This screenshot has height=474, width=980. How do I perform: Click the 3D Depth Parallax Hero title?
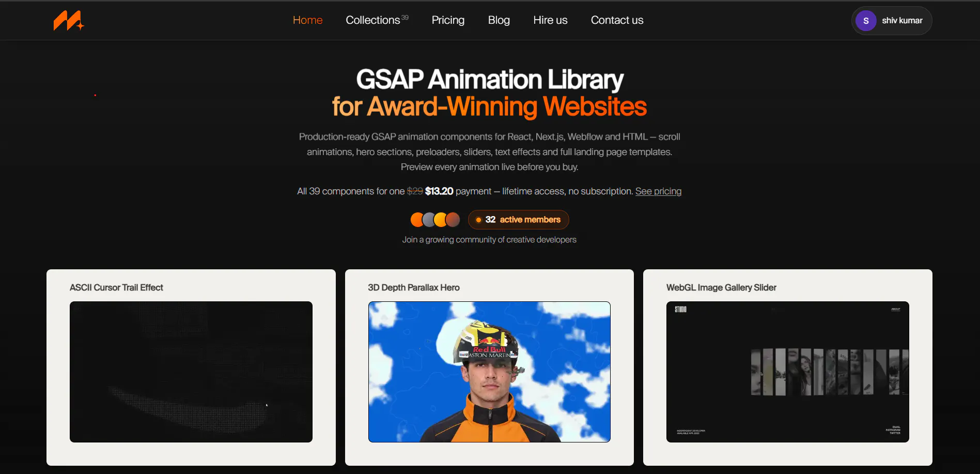pyautogui.click(x=414, y=287)
